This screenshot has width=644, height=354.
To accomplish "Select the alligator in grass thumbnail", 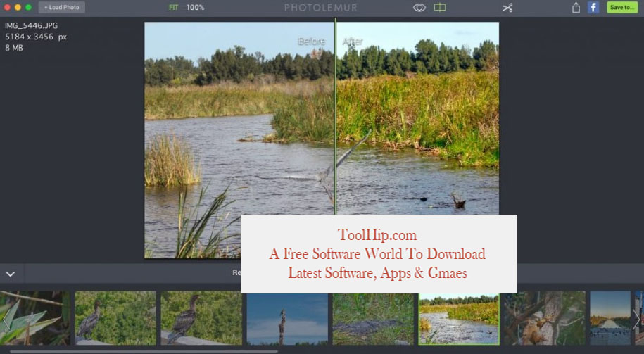I will [373, 319].
